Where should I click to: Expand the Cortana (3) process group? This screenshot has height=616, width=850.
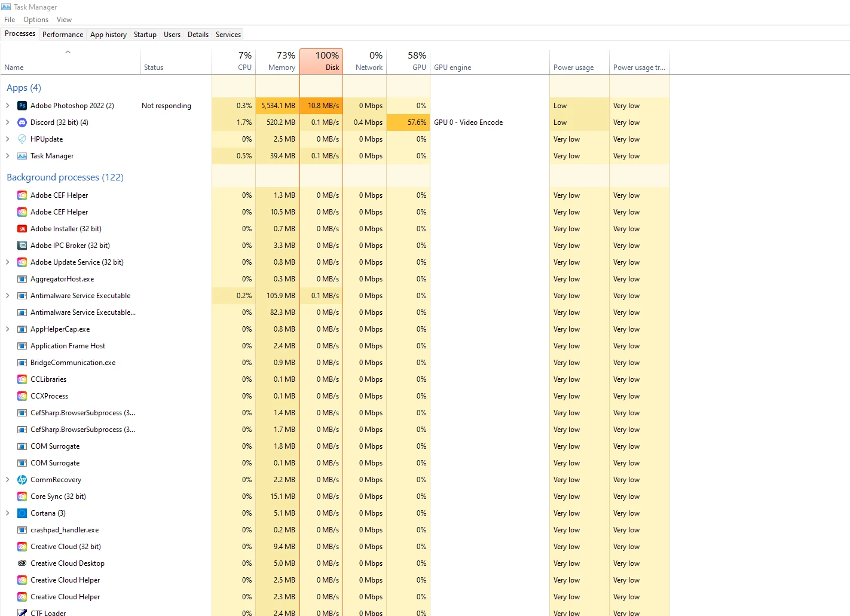7,513
